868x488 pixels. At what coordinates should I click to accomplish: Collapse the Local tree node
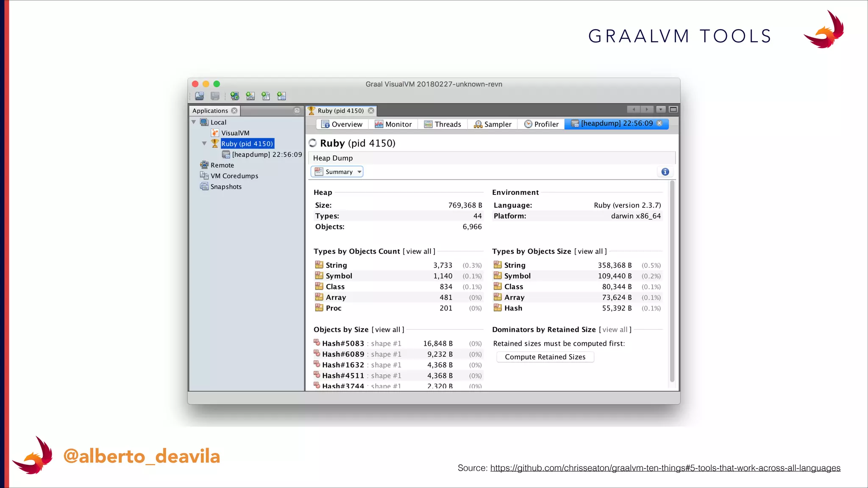(x=194, y=122)
